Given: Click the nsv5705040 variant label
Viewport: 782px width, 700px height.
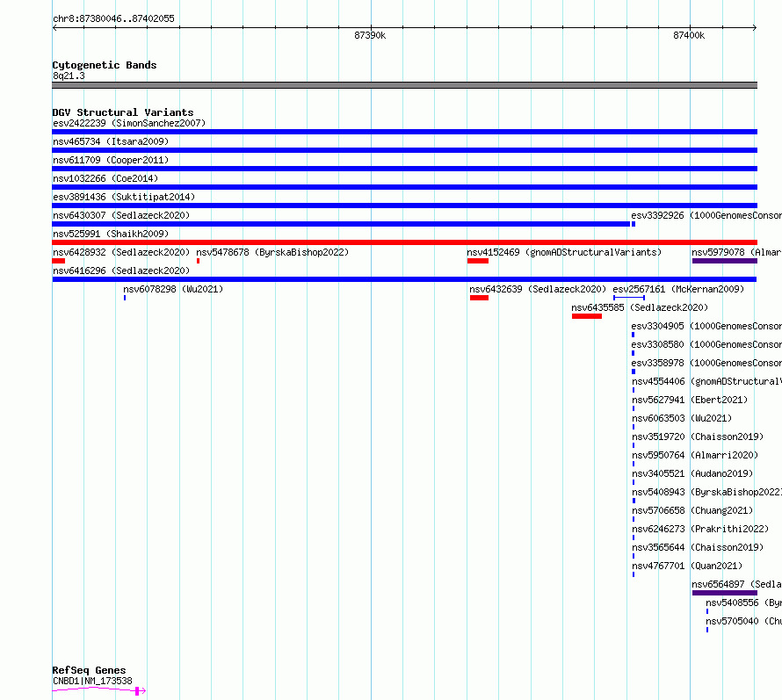Looking at the screenshot, I should click(743, 621).
